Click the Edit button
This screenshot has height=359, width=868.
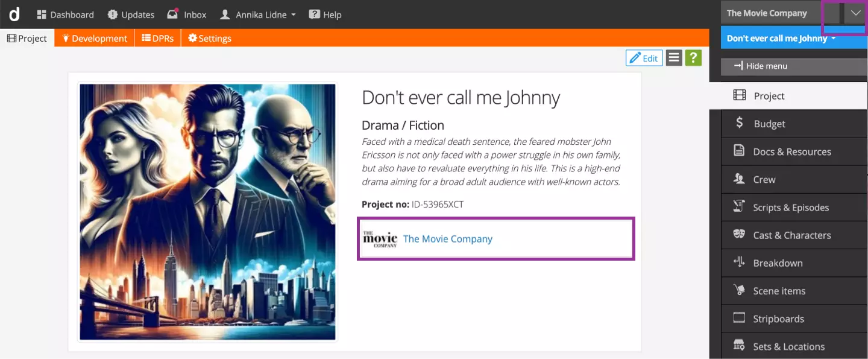(x=644, y=58)
